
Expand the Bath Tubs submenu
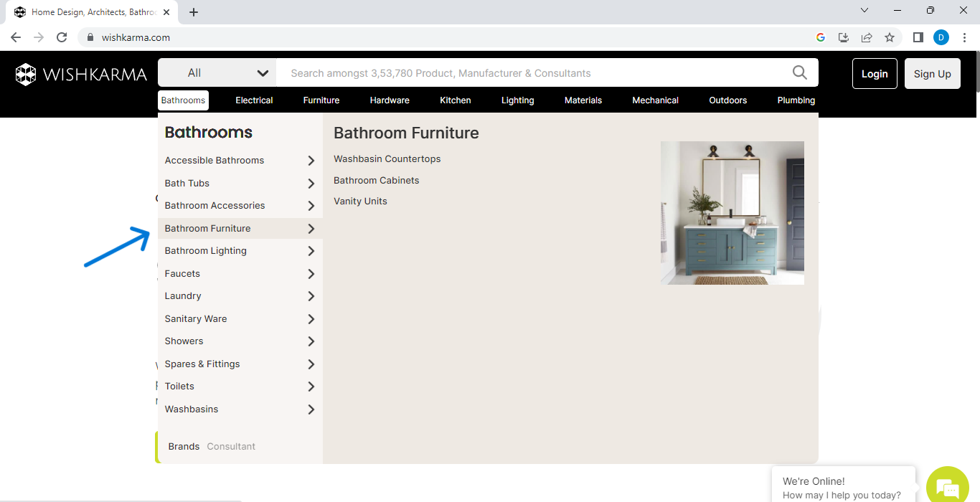click(311, 184)
